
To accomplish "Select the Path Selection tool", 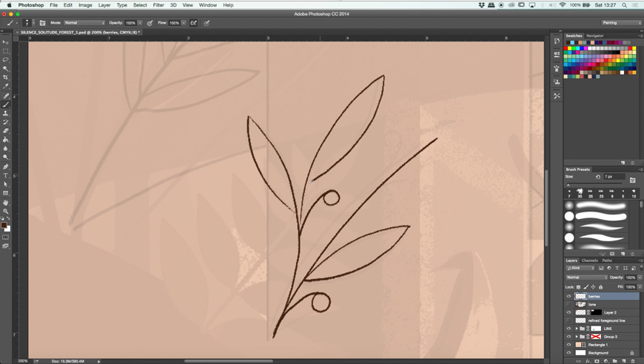I will click(5, 184).
